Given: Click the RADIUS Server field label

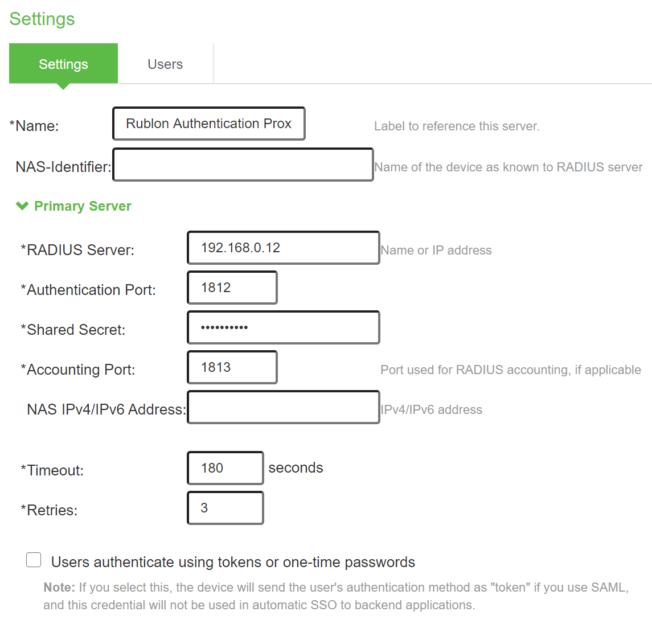Looking at the screenshot, I should (77, 250).
